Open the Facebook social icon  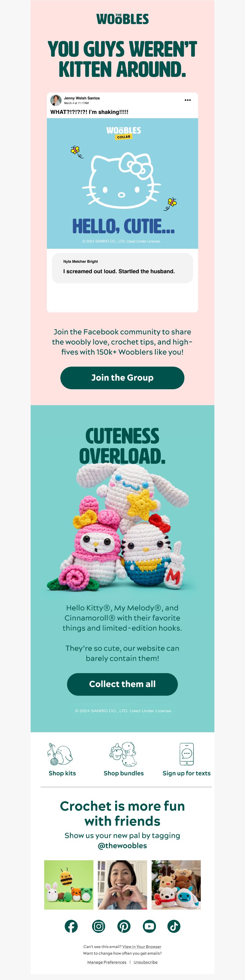pyautogui.click(x=71, y=926)
